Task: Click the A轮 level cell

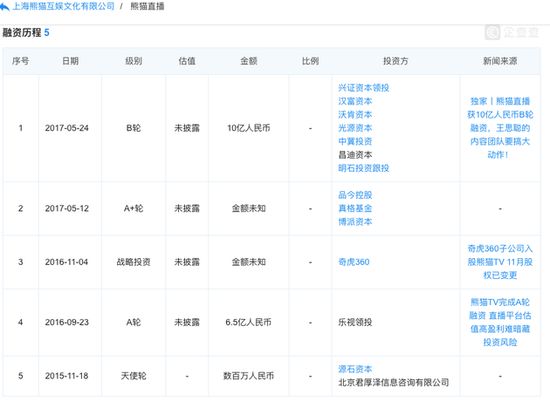Action: (133, 322)
